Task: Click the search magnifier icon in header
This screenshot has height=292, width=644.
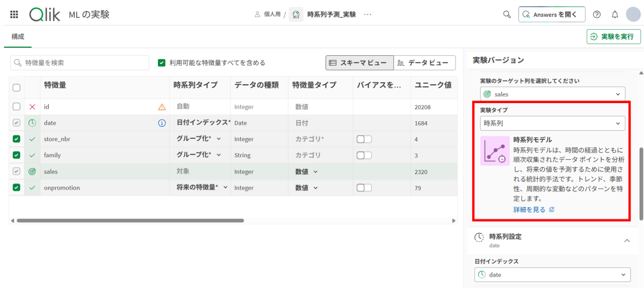Action: (507, 14)
